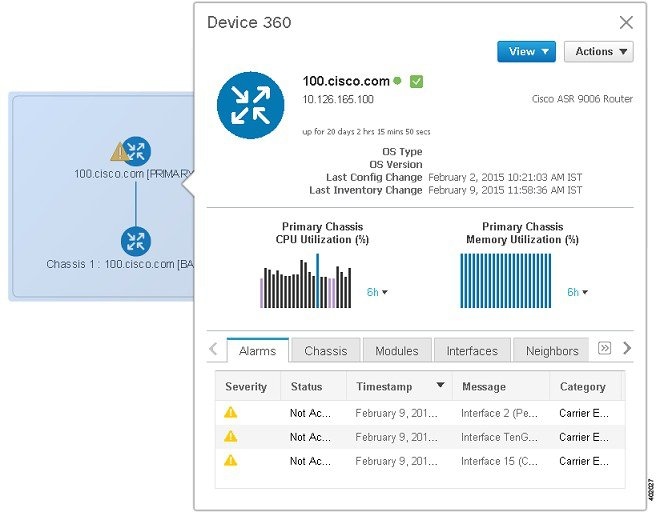The height and width of the screenshot is (512, 656).
Task: Switch to the Alarms tab
Action: pyautogui.click(x=258, y=351)
